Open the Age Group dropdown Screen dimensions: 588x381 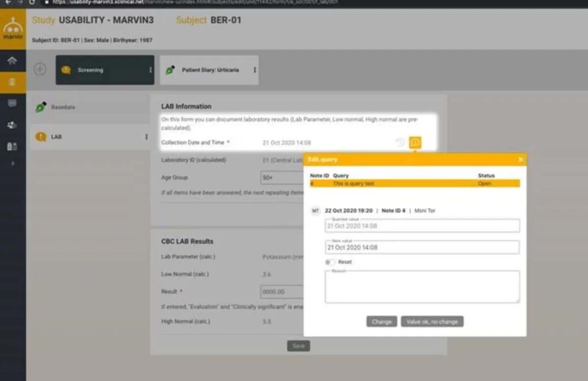tap(282, 178)
